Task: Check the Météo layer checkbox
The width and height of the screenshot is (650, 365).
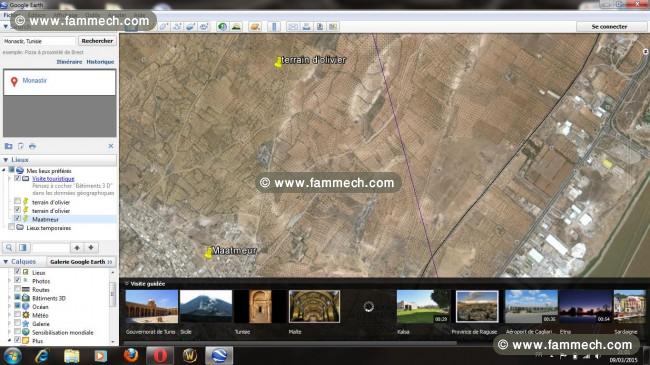Action: (x=17, y=315)
